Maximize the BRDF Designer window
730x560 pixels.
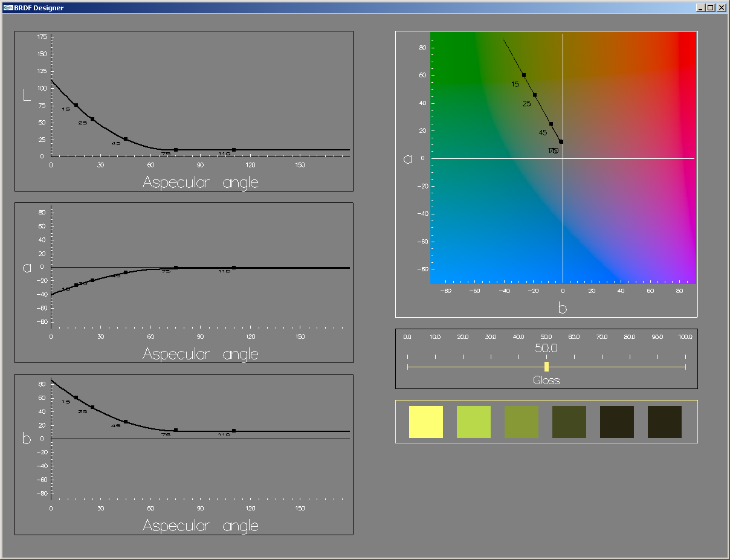(710, 8)
